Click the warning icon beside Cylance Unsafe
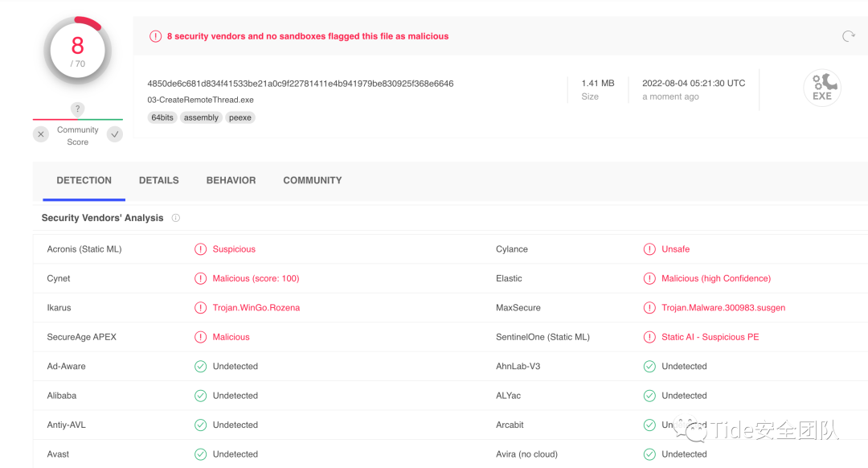This screenshot has height=468, width=868. [x=649, y=249]
